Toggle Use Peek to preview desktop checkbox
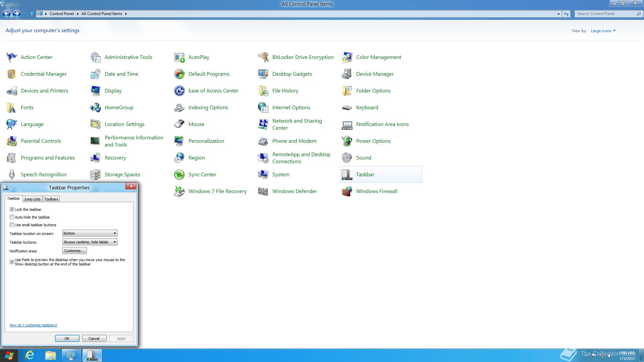The height and width of the screenshot is (362, 644). (12, 262)
